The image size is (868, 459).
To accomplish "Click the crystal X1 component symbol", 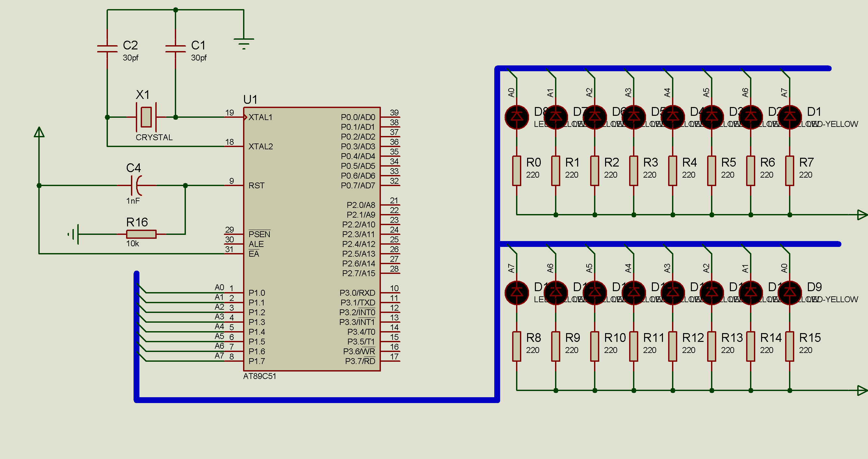I will point(146,117).
